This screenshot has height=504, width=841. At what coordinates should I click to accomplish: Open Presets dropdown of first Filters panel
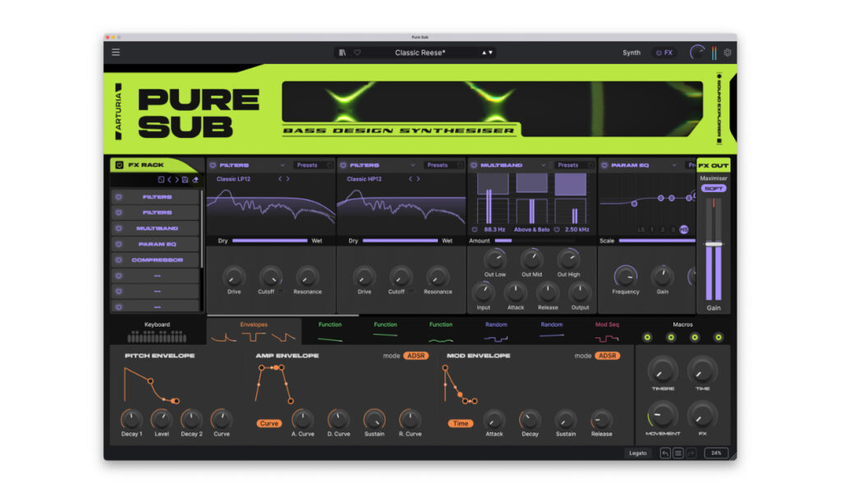312,165
